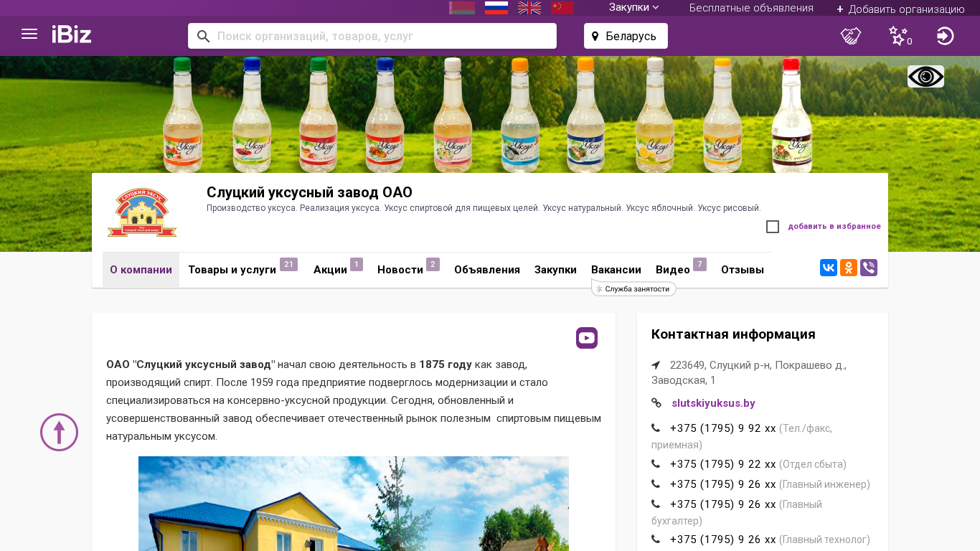Open the hamburger menu

[29, 34]
